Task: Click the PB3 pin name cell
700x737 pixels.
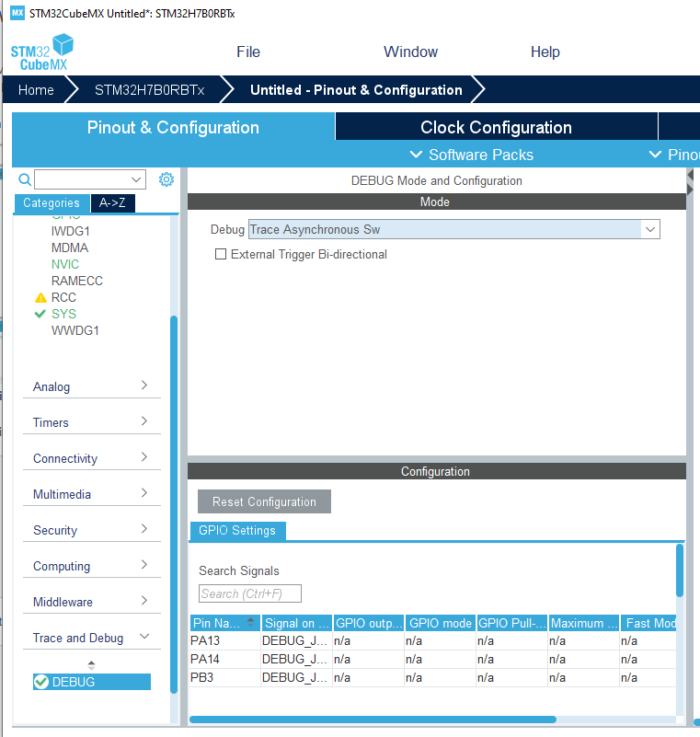Action: (x=225, y=677)
